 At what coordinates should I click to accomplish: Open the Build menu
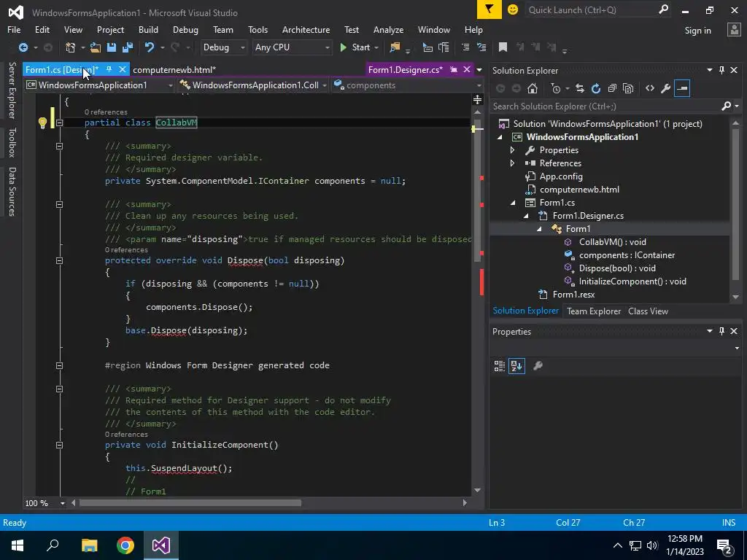click(148, 29)
